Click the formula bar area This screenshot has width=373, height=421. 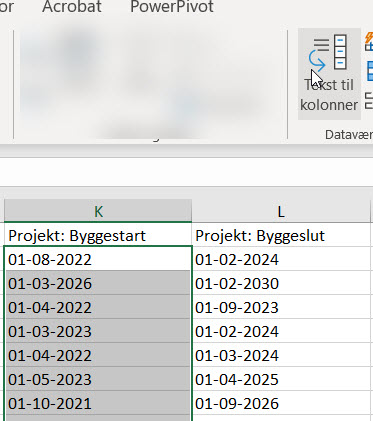tap(186, 172)
